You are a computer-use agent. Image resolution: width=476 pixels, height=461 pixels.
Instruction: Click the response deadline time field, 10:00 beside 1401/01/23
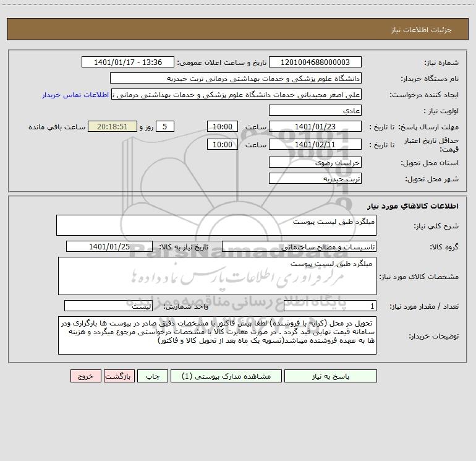(222, 126)
